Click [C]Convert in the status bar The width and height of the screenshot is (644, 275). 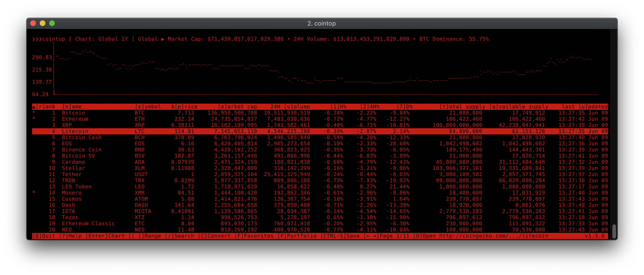point(214,236)
